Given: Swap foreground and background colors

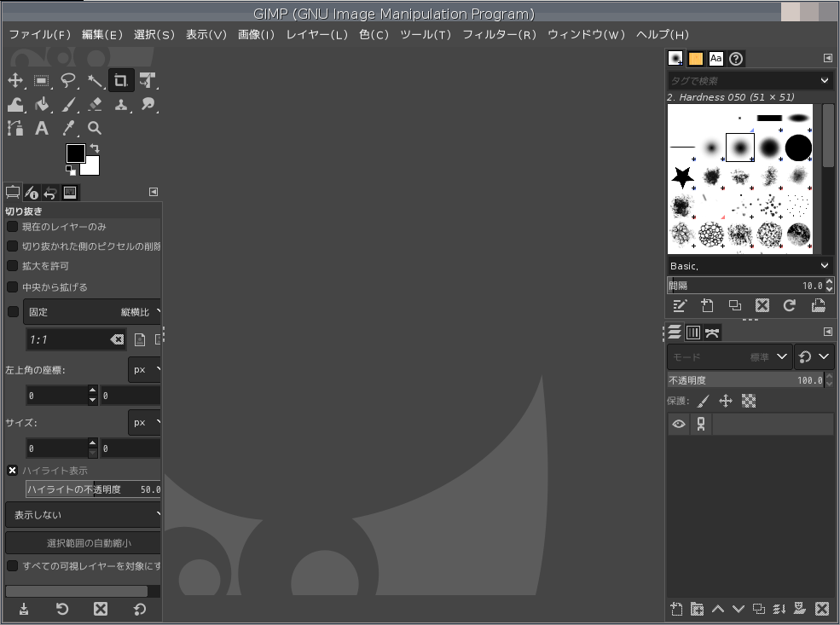Looking at the screenshot, I should point(95,148).
